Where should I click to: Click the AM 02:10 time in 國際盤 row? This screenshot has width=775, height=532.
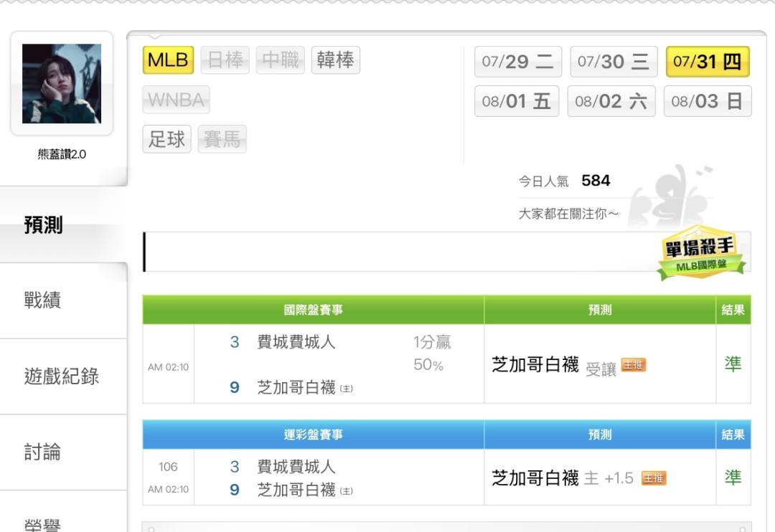tap(168, 367)
